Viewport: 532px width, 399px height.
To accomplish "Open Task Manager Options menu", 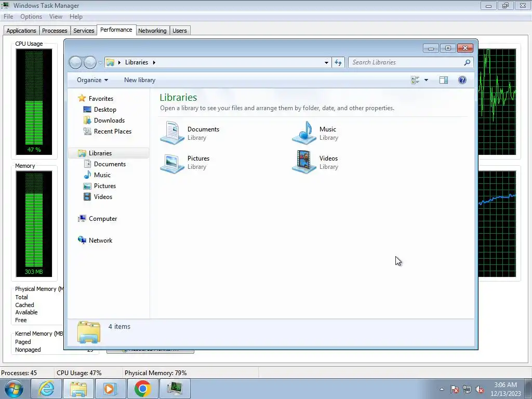I will point(31,17).
